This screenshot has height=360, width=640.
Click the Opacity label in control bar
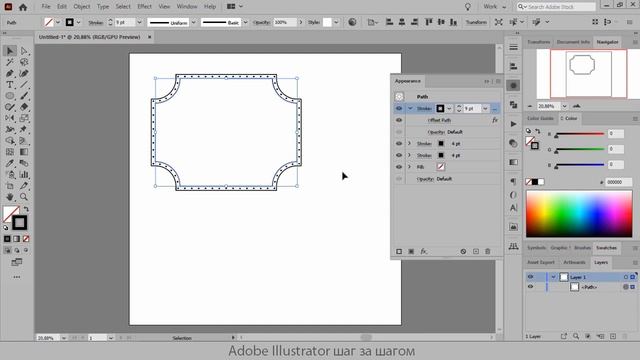[x=261, y=22]
